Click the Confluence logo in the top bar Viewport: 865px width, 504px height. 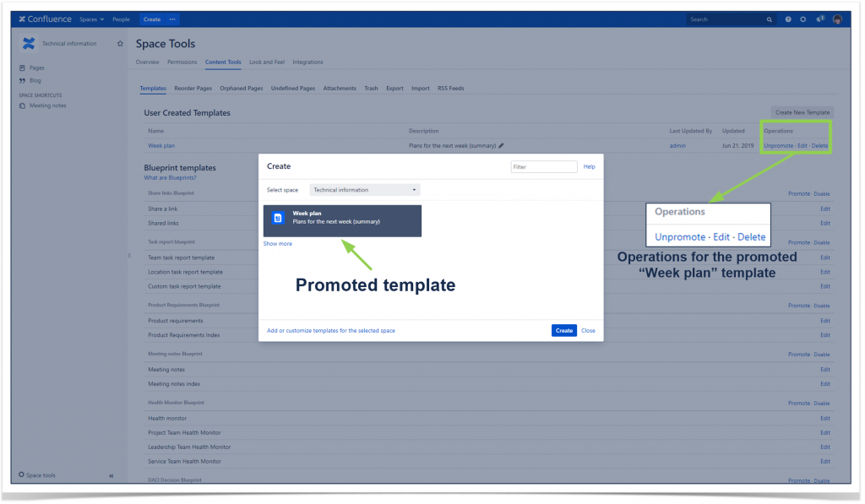click(38, 19)
